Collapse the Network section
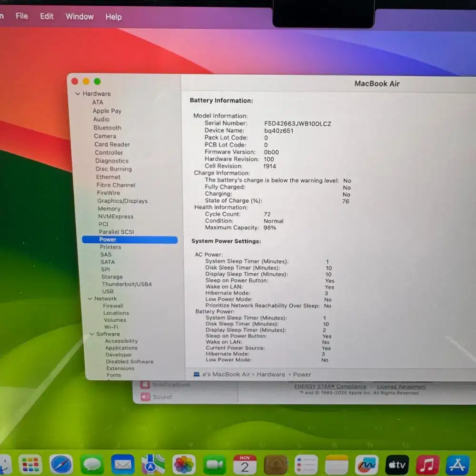This screenshot has height=476, width=476. (x=89, y=298)
